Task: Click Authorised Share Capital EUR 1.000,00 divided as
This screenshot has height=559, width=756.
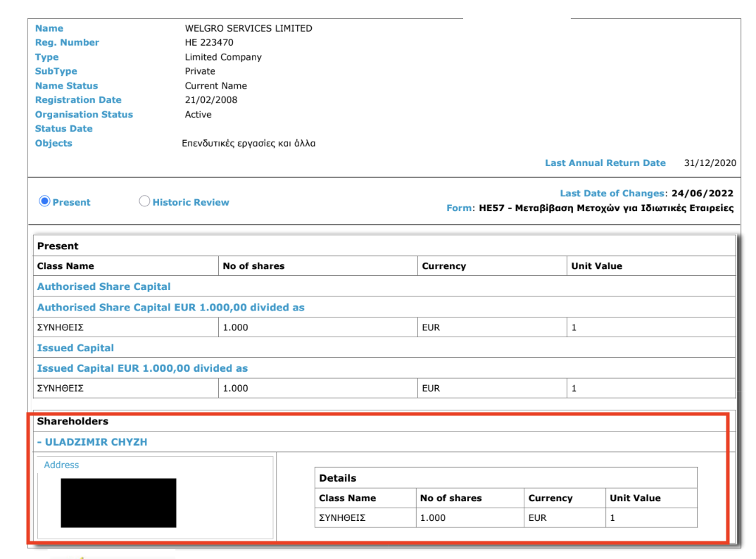Action: click(x=170, y=308)
